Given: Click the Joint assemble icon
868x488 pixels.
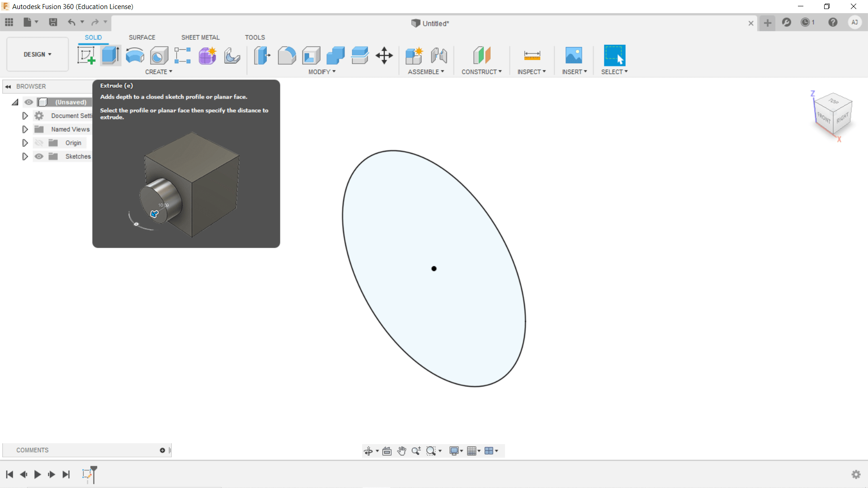Looking at the screenshot, I should [439, 56].
